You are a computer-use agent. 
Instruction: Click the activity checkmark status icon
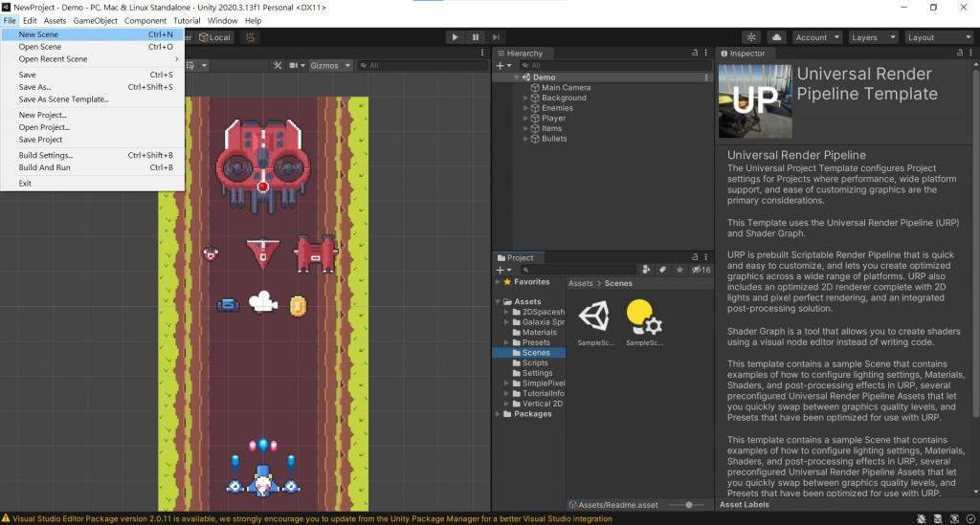pos(970,518)
